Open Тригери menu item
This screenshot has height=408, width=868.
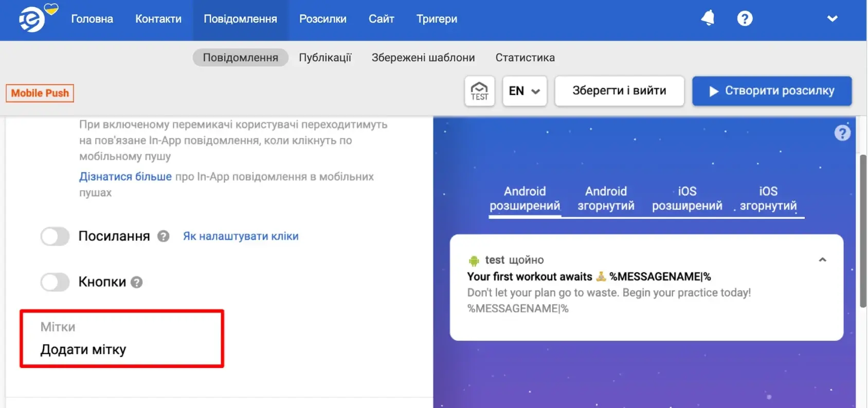437,19
